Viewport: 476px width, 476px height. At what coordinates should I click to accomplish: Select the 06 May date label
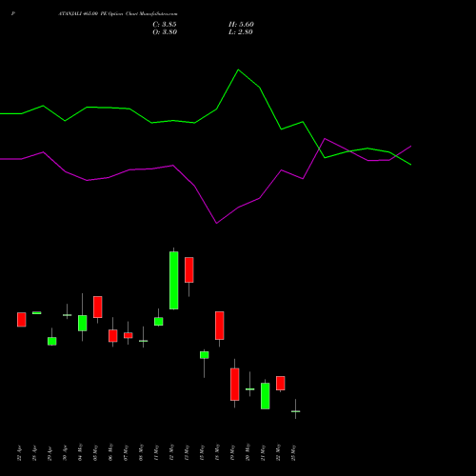(110, 452)
